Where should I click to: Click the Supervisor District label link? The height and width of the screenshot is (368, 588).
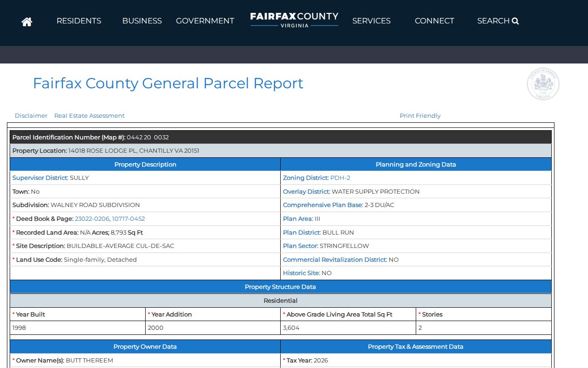click(40, 178)
